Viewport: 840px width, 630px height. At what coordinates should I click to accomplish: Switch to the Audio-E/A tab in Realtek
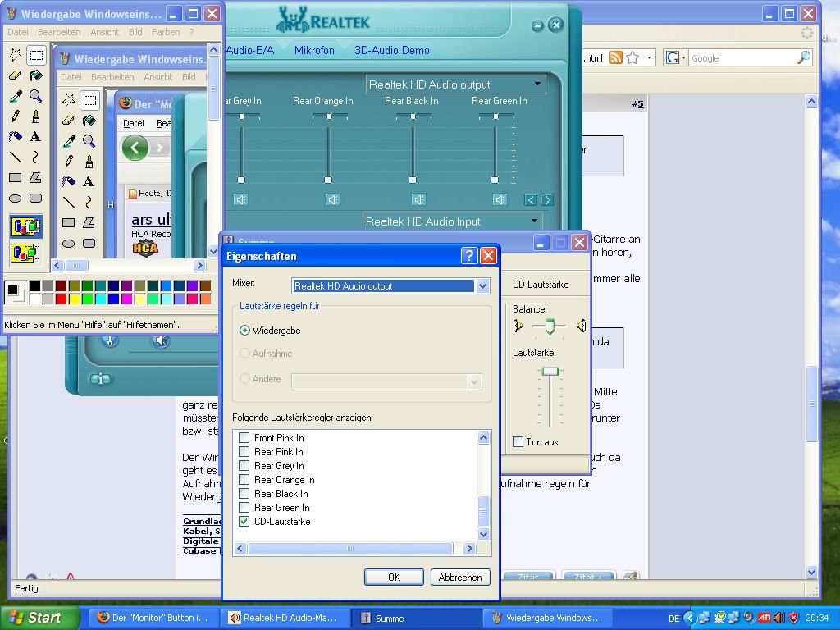249,50
